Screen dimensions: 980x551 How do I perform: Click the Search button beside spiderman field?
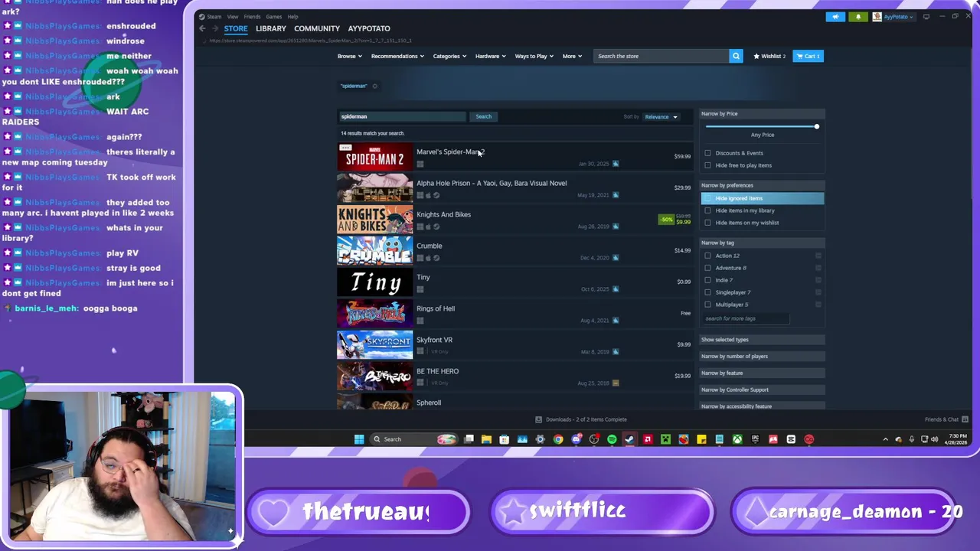(484, 116)
